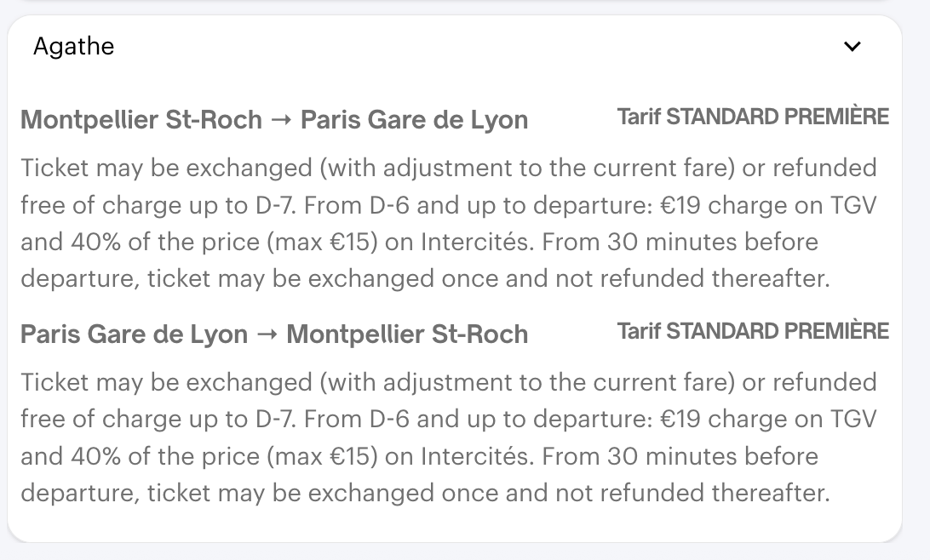Select Paris Gare de Lyon destination in first heading

coord(415,120)
